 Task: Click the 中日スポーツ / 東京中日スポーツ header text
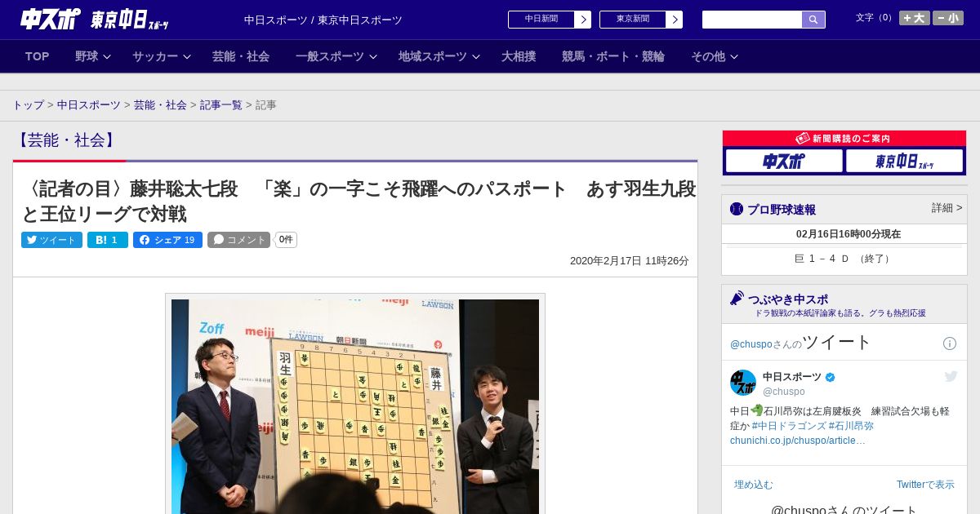pos(323,20)
